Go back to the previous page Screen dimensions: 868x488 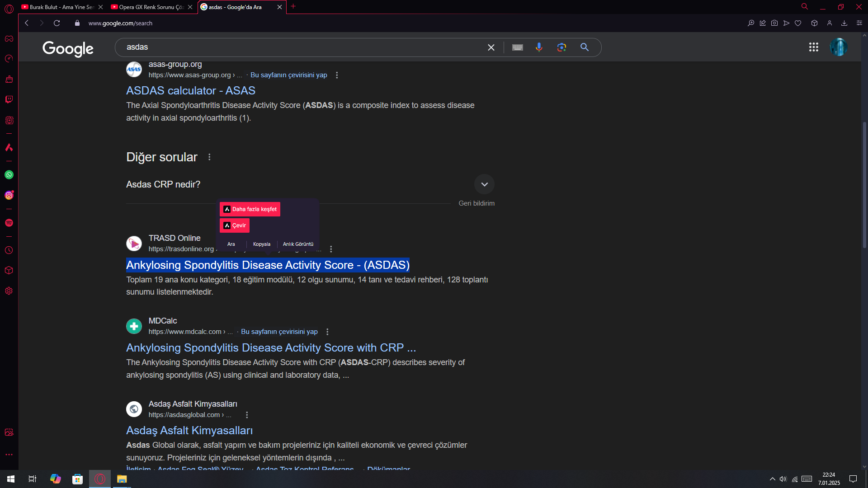click(27, 23)
